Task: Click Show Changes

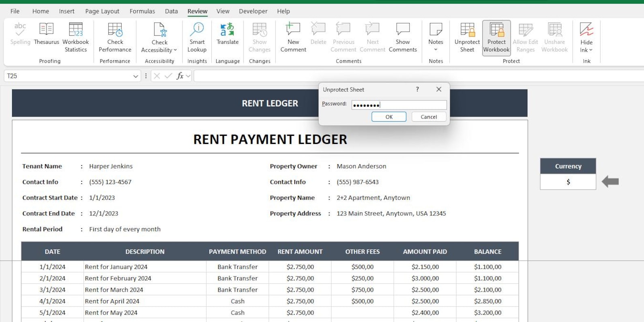Action: click(x=260, y=37)
